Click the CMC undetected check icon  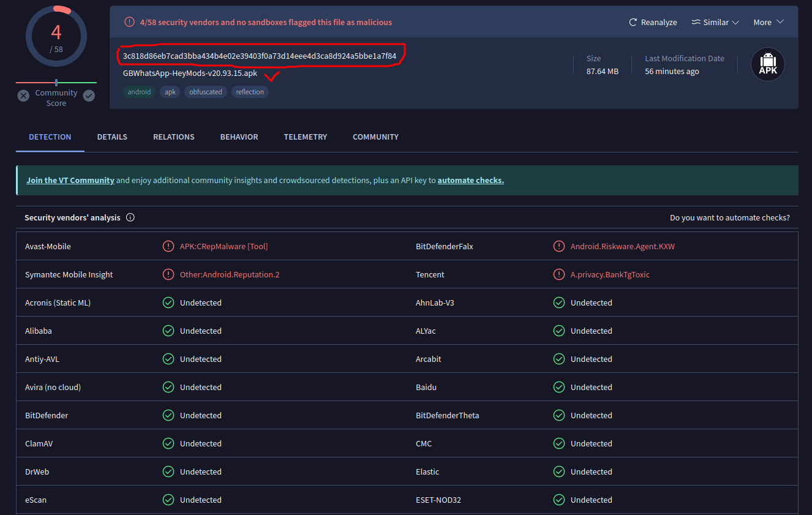click(x=559, y=443)
